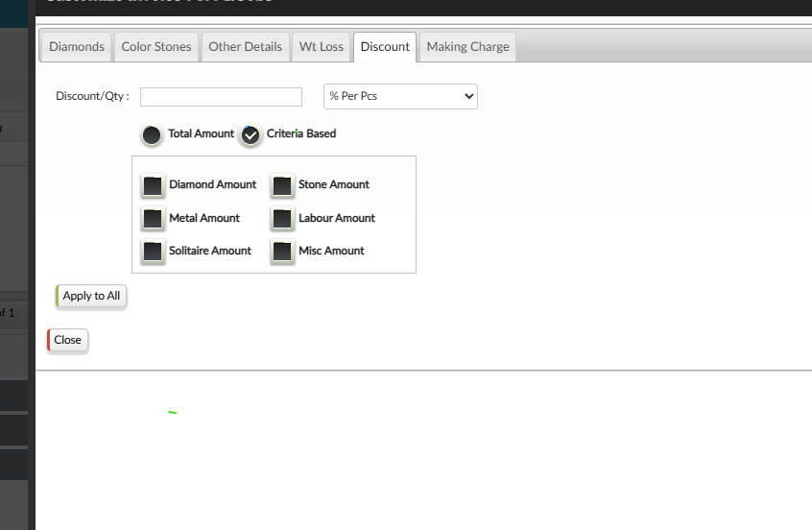Enable the Stone Amount checkbox

pyautogui.click(x=281, y=185)
